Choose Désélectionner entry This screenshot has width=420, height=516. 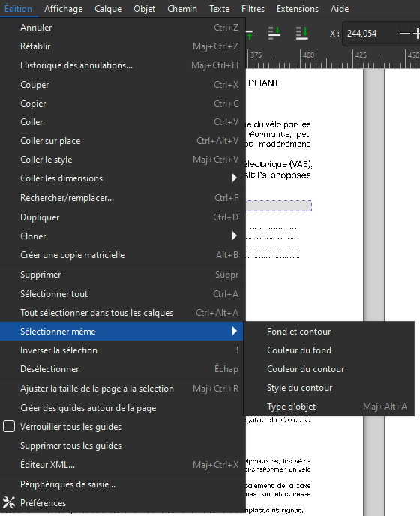pos(122,368)
